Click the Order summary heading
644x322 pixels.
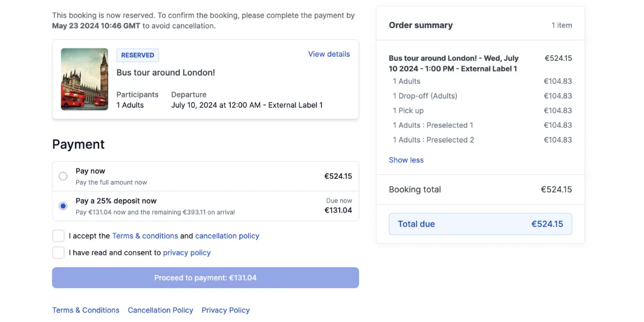coord(421,25)
